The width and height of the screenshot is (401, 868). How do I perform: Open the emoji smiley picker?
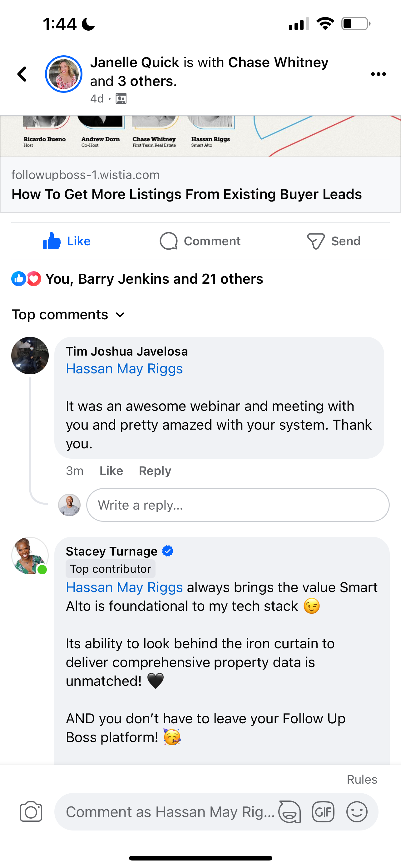tap(357, 811)
